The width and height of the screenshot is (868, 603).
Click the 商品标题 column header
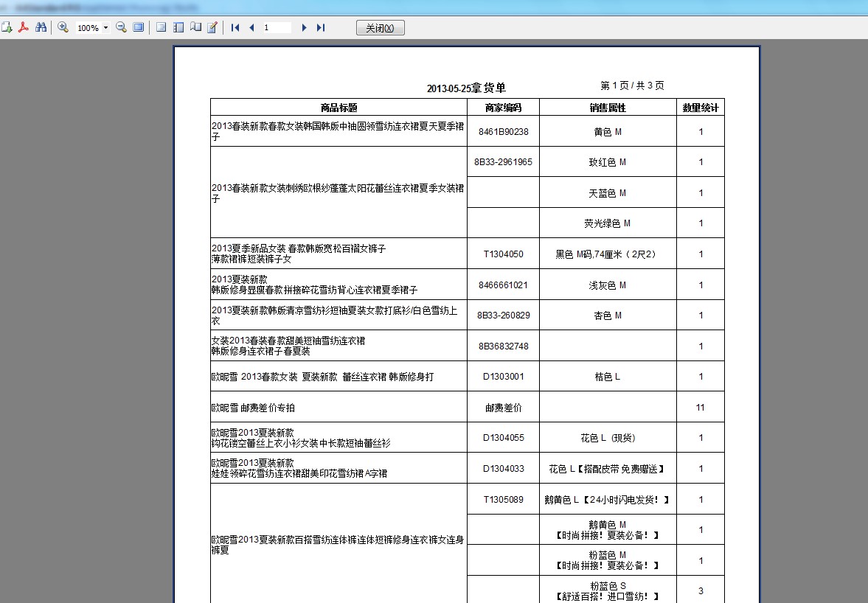pos(338,108)
